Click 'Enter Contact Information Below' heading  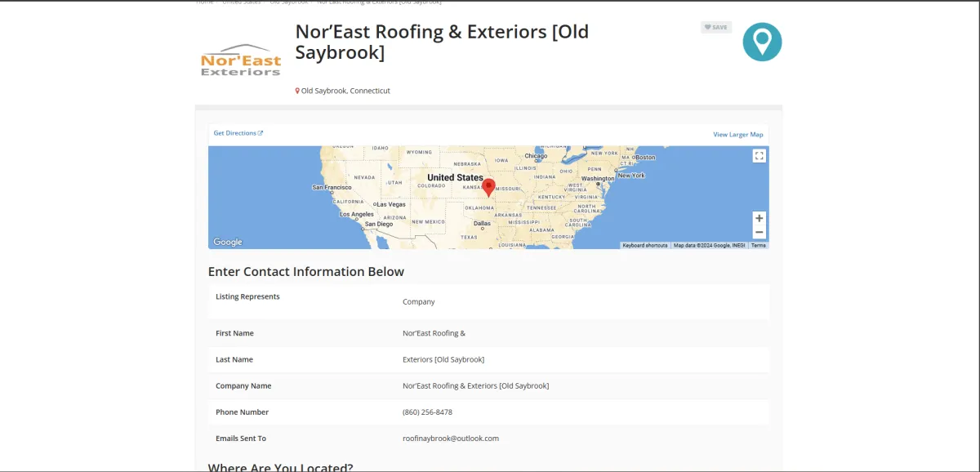point(306,272)
